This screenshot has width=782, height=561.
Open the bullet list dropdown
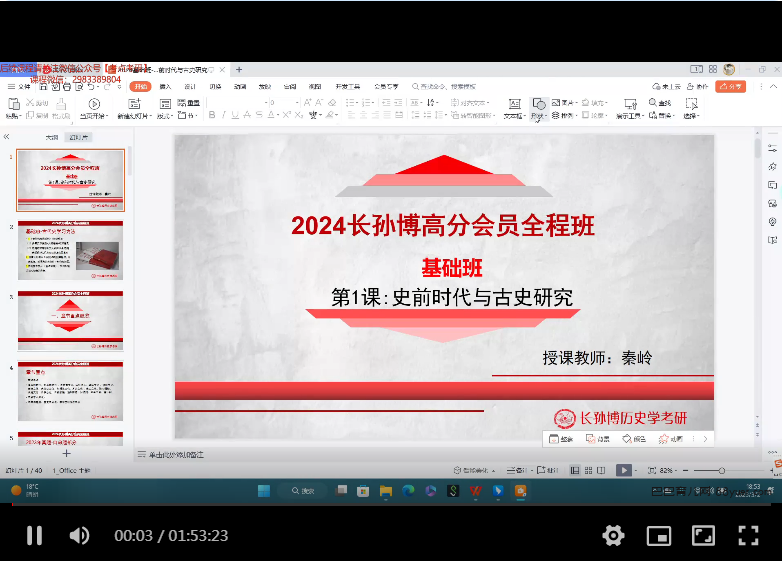358,103
